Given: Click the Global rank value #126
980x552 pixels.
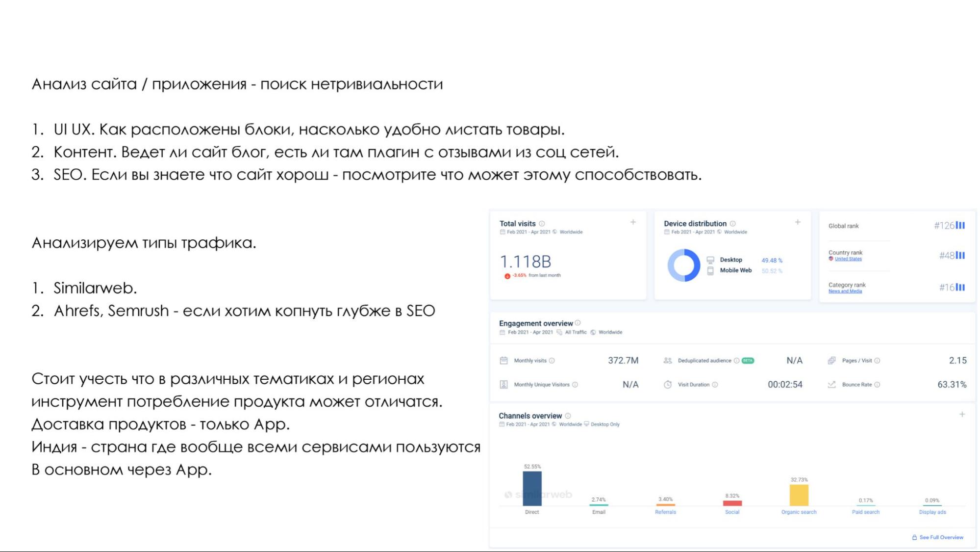Looking at the screenshot, I should 944,226.
